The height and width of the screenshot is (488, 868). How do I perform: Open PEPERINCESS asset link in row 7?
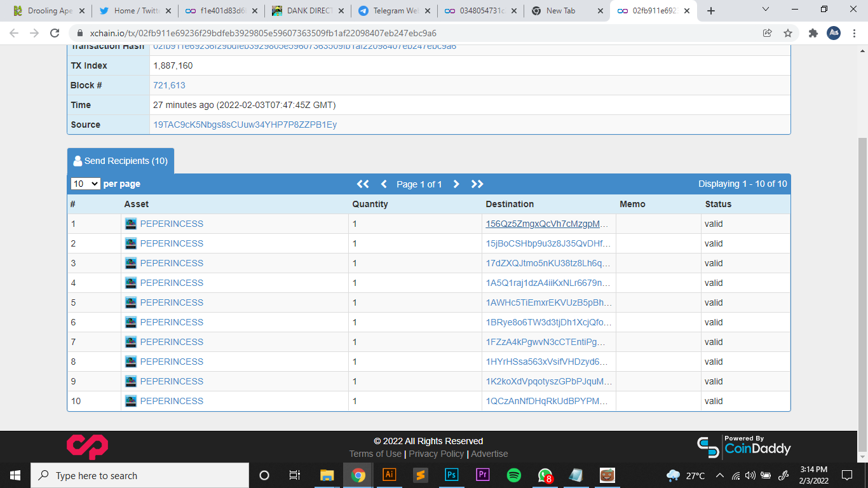(172, 342)
